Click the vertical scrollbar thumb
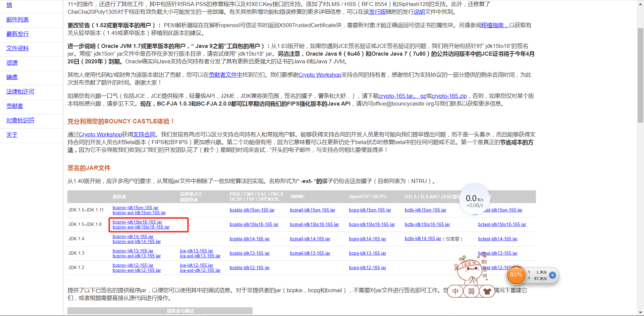 pyautogui.click(x=640, y=75)
